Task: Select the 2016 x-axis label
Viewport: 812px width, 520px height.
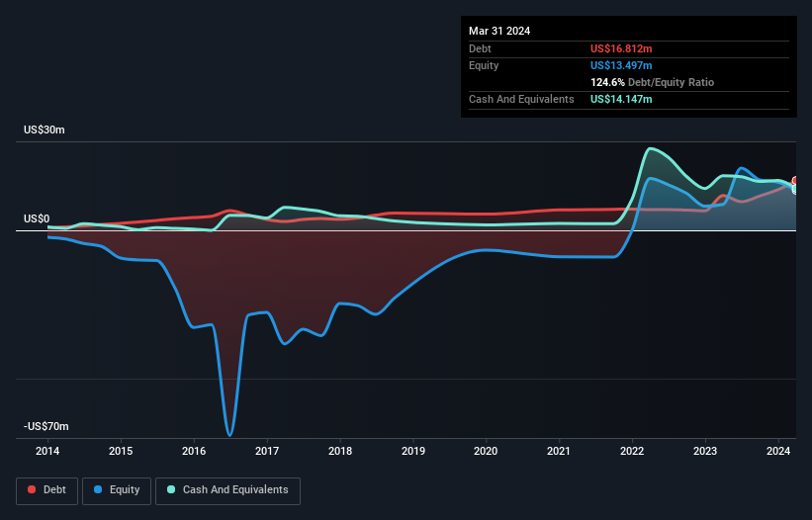Action: (x=194, y=451)
